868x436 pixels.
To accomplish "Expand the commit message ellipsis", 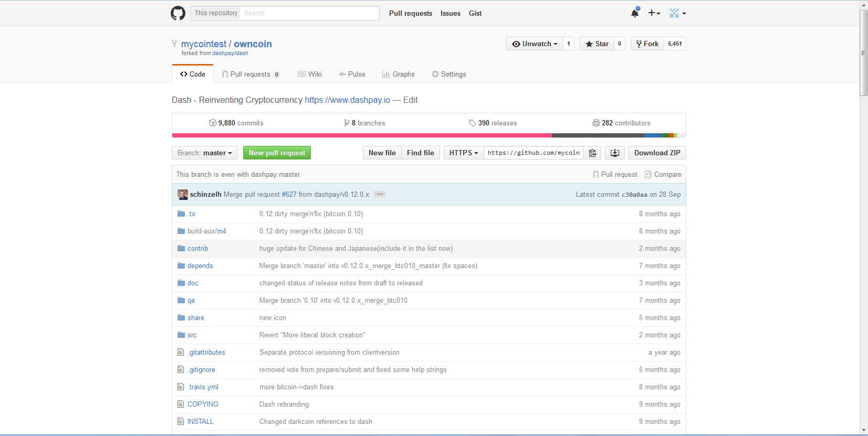I will [380, 194].
